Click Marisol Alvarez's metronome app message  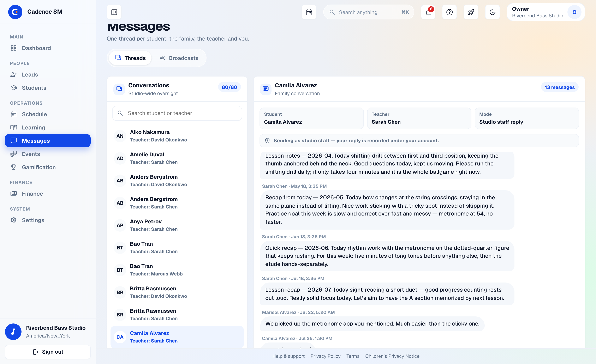tap(372, 324)
